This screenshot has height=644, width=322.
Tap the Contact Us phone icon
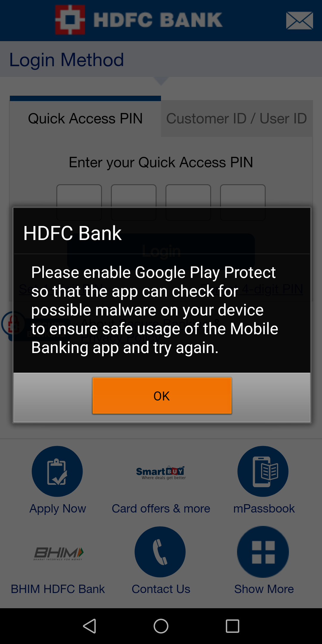(x=160, y=552)
